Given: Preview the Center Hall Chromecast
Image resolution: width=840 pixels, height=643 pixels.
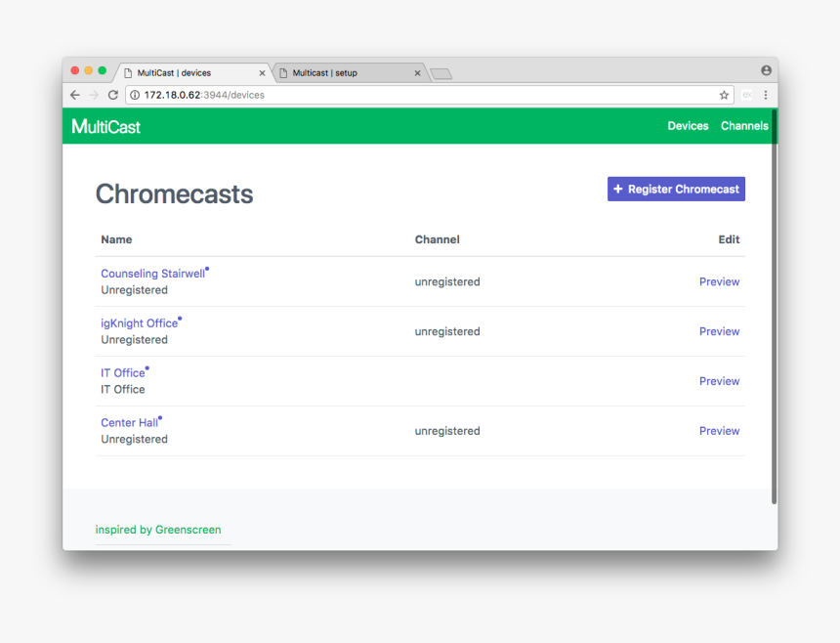Looking at the screenshot, I should [x=719, y=431].
